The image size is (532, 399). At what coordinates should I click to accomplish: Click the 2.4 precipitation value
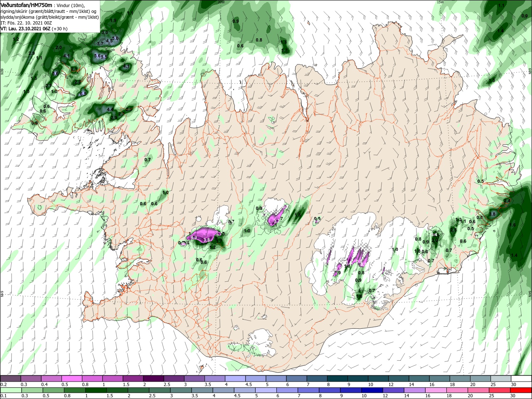click(x=507, y=201)
